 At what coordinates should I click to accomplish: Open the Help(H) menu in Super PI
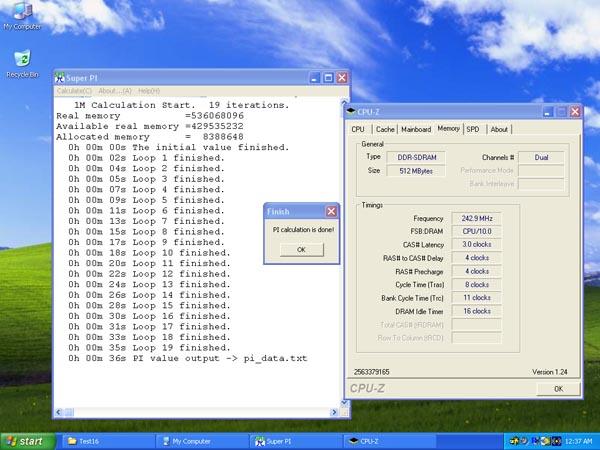149,91
